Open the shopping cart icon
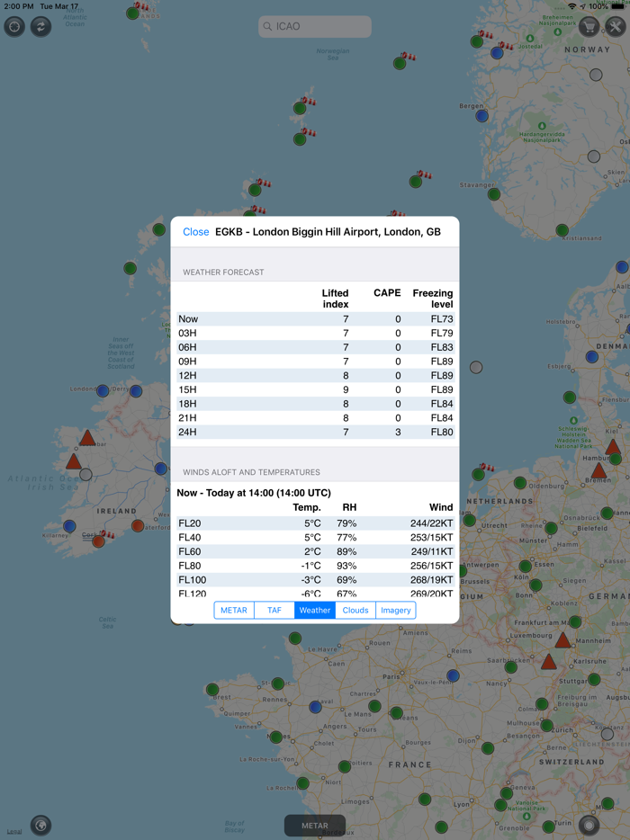 click(589, 26)
